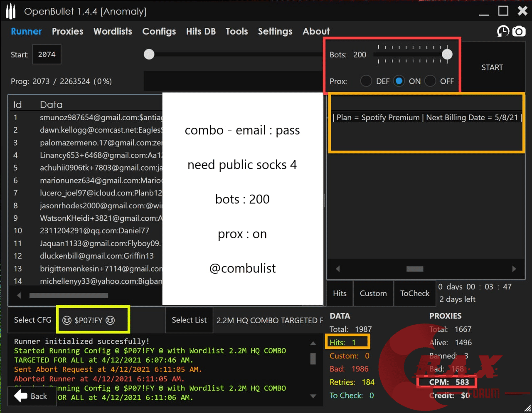Open the Tools tab
532x413 pixels.
point(237,31)
